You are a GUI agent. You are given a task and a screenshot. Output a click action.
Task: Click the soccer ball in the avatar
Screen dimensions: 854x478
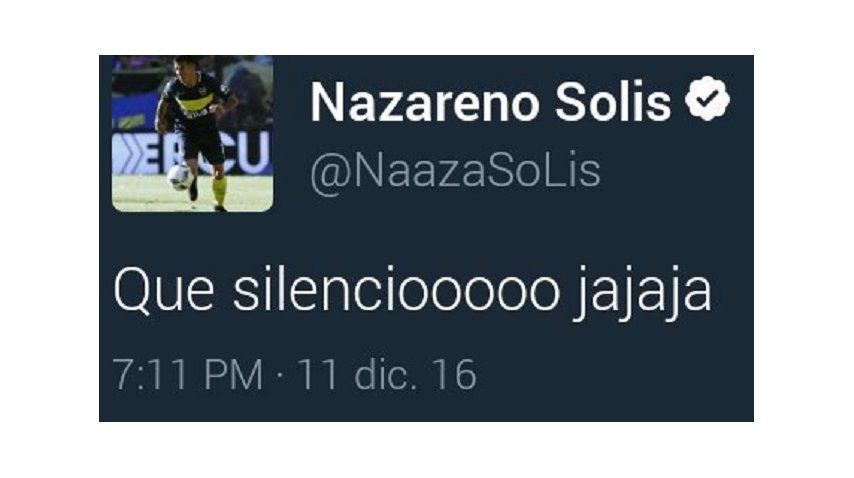179,177
